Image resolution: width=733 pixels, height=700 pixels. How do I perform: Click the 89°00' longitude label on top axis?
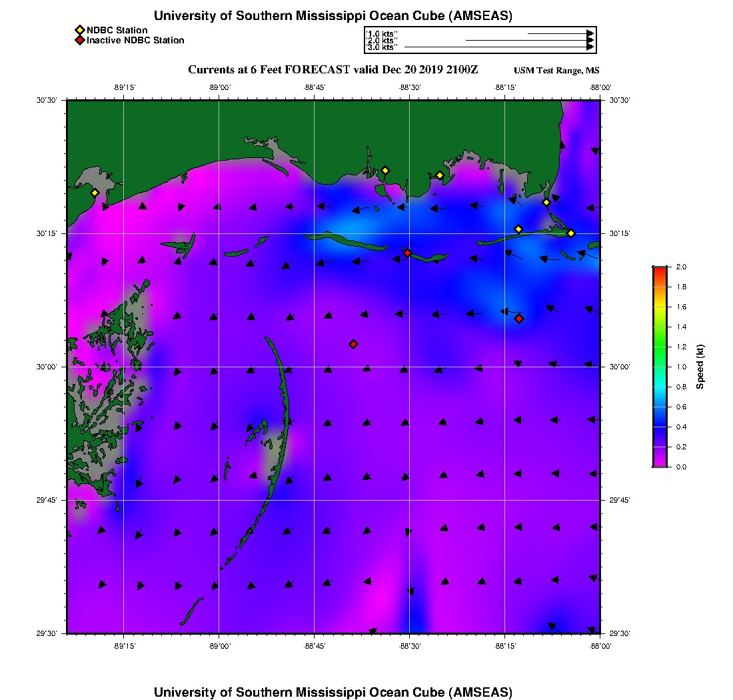219,87
